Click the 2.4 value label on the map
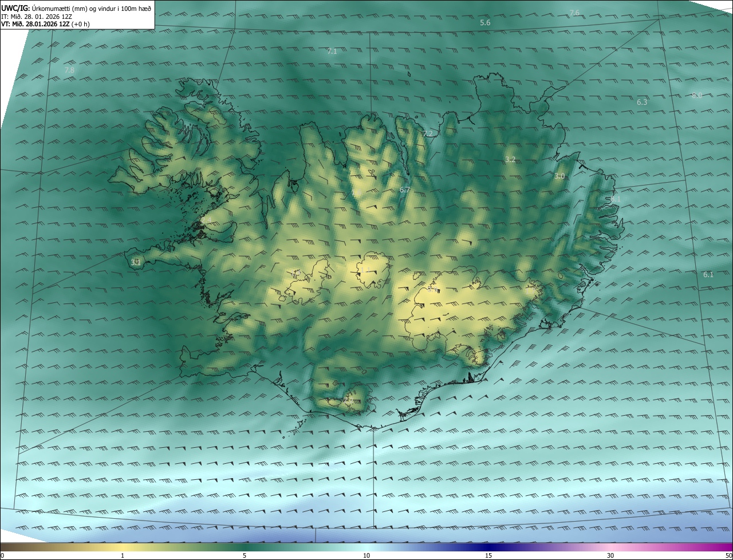This screenshot has width=733, height=560. click(x=207, y=220)
